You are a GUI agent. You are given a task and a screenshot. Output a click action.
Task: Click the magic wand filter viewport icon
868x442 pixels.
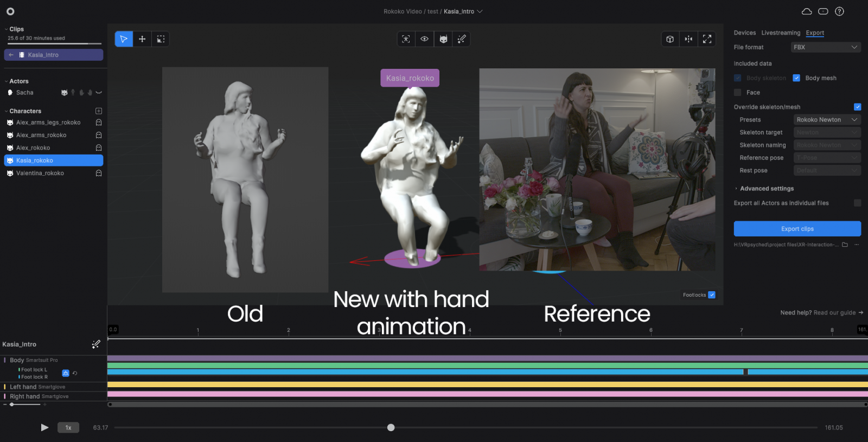(462, 39)
